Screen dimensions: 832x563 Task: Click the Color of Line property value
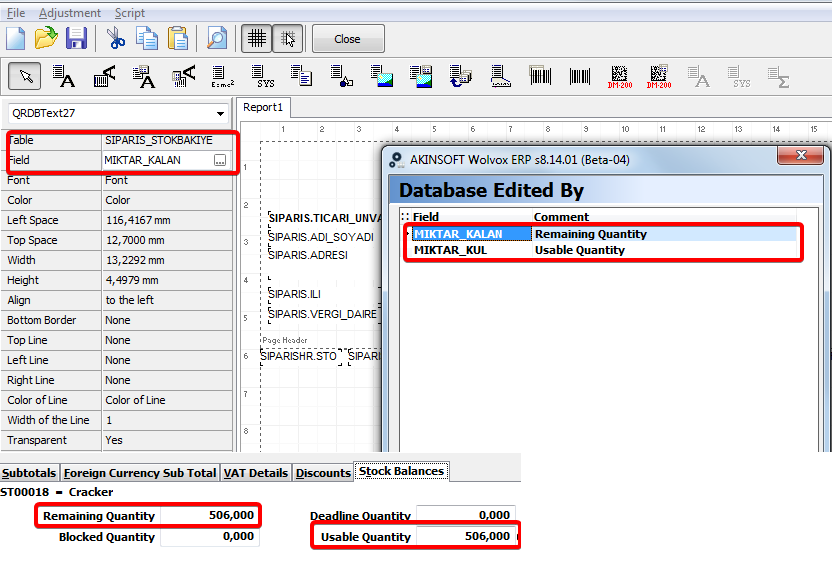(167, 400)
